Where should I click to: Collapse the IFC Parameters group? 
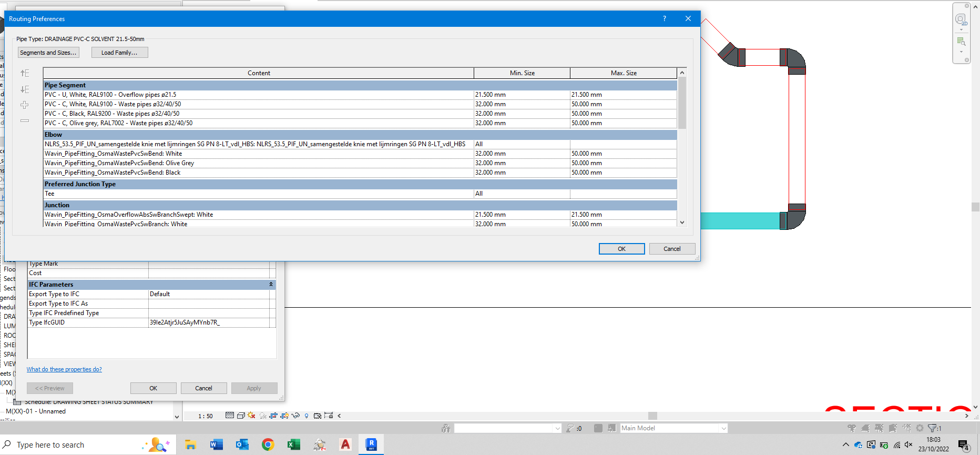(x=271, y=285)
